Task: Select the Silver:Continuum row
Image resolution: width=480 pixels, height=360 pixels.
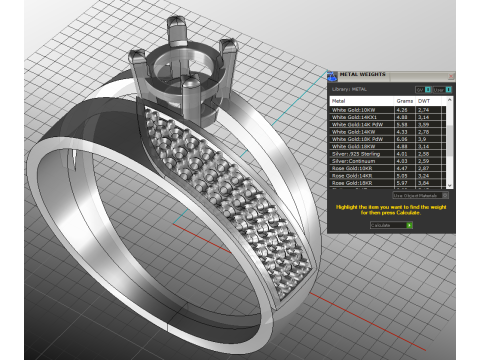Action: coord(388,161)
